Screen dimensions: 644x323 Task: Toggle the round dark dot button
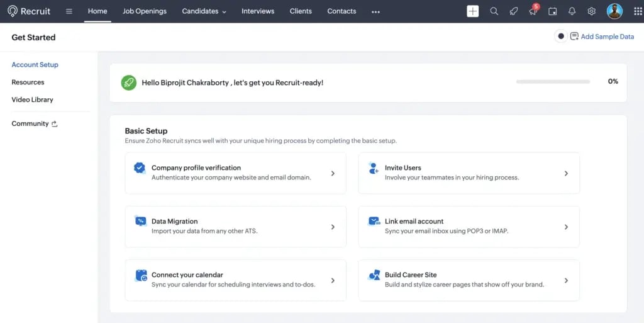(560, 36)
